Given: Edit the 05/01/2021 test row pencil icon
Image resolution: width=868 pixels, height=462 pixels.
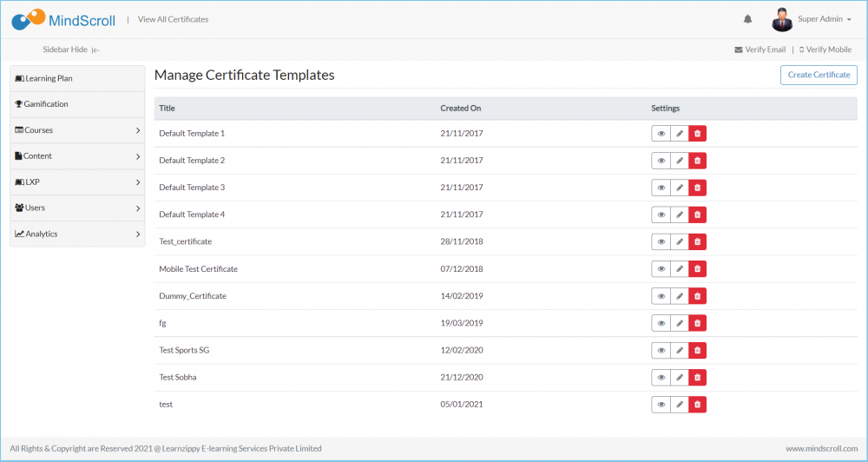Looking at the screenshot, I should [680, 405].
